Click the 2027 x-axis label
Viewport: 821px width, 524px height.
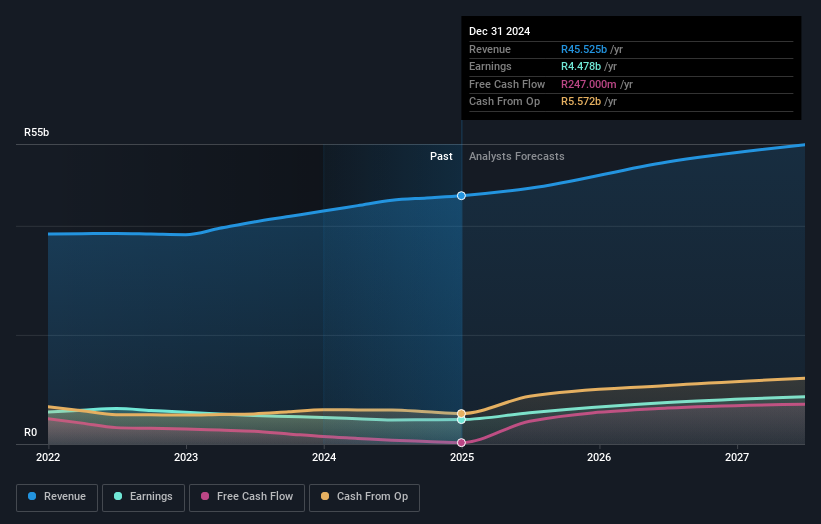[x=737, y=458]
